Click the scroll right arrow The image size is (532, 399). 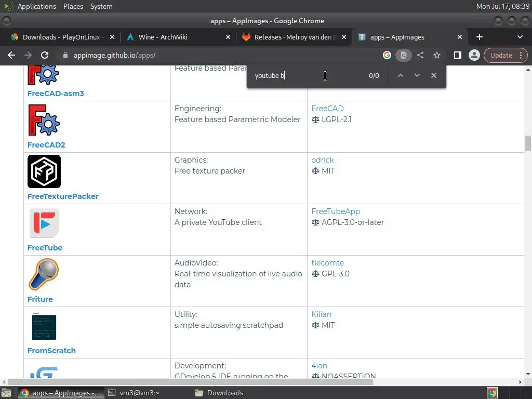521,382
